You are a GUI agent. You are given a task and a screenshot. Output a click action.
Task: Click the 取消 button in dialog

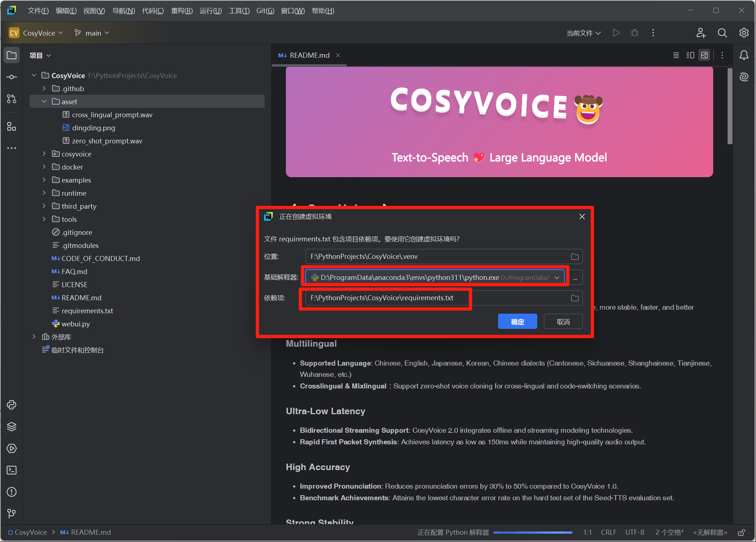(563, 322)
